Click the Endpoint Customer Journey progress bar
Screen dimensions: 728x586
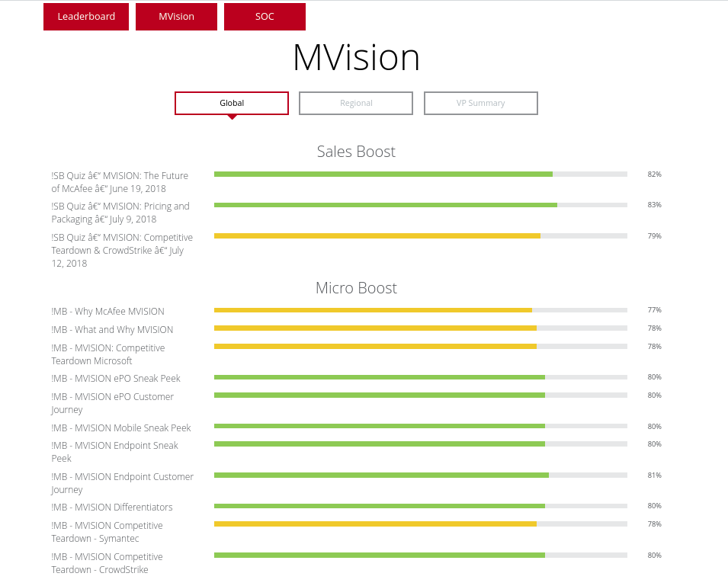(x=421, y=475)
